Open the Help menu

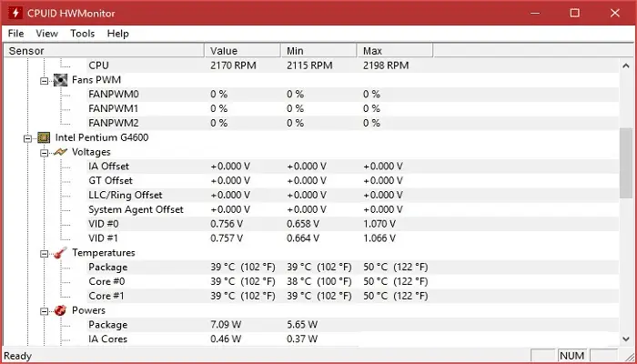point(117,34)
